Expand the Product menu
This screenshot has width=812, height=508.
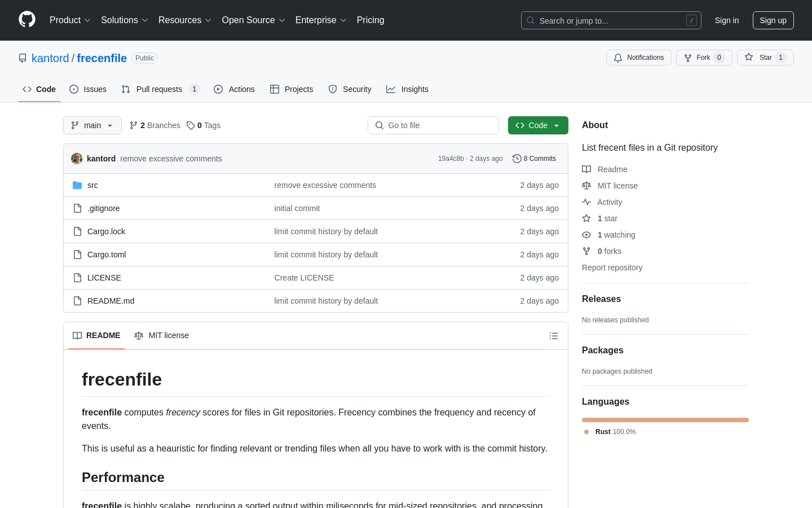tap(70, 20)
